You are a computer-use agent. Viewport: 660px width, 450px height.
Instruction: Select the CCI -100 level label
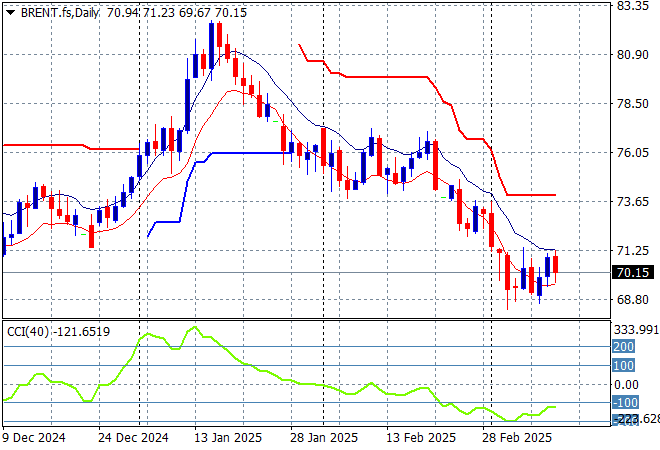[x=625, y=402]
